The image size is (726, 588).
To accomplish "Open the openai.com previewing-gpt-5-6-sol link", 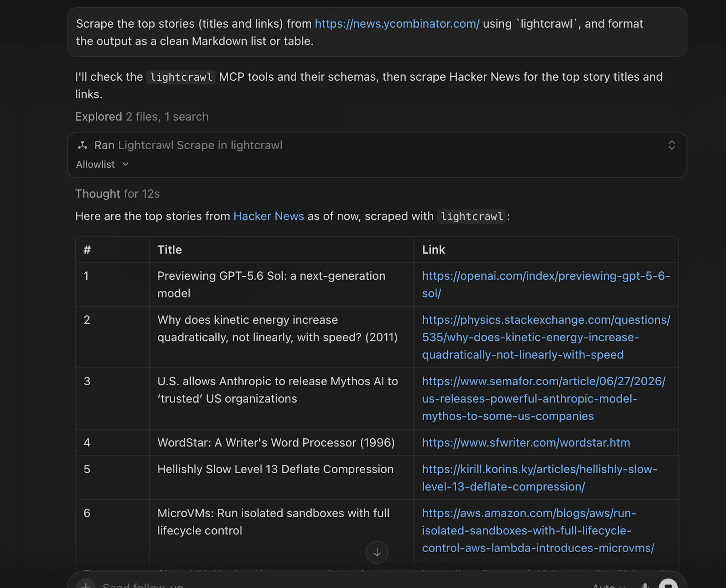I will coord(546,284).
